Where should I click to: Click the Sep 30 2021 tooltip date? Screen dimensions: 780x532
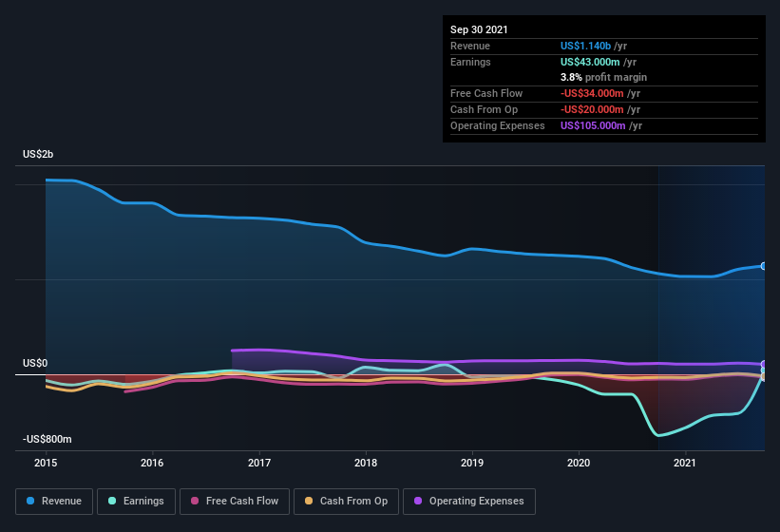pos(479,29)
